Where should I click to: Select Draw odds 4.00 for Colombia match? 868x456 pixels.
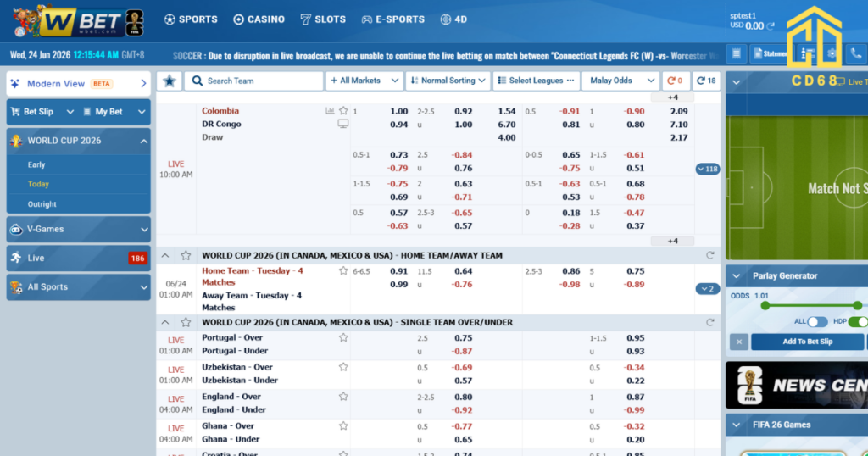507,138
